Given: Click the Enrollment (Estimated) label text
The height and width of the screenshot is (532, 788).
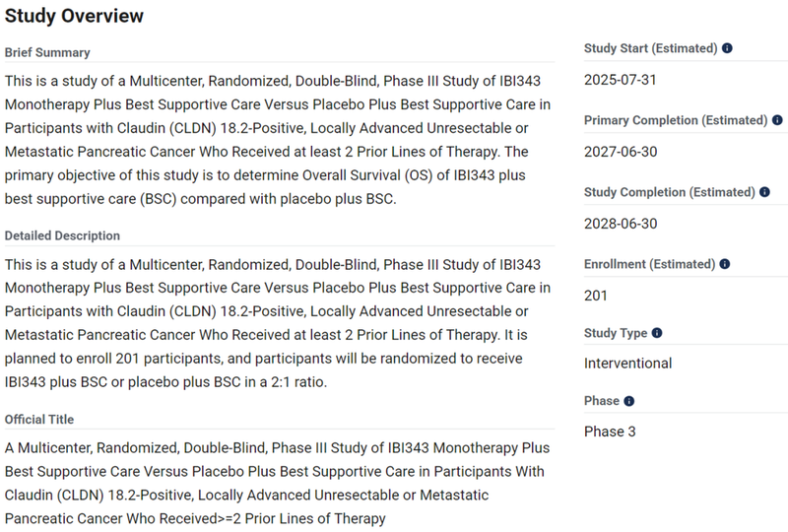Looking at the screenshot, I should click(649, 264).
